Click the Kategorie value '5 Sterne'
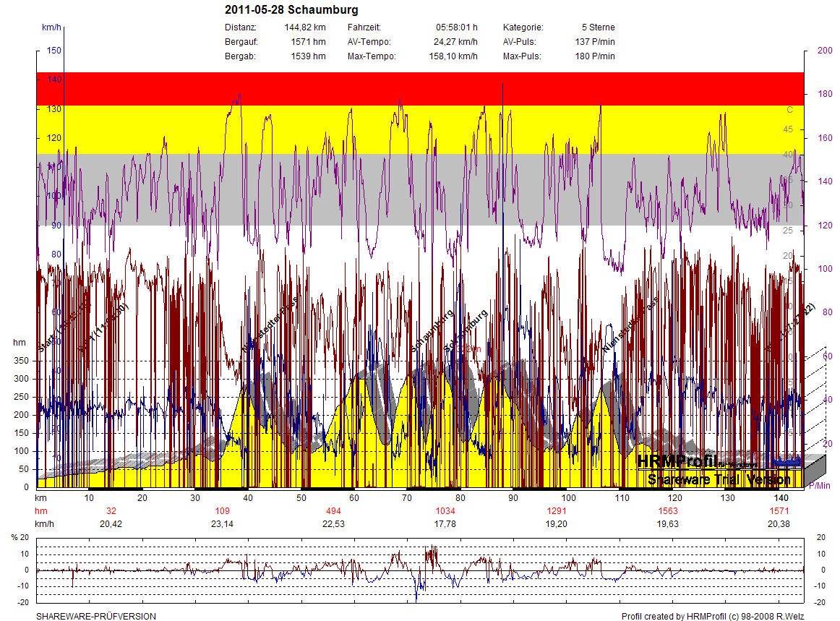This screenshot has width=840, height=621. click(x=597, y=27)
